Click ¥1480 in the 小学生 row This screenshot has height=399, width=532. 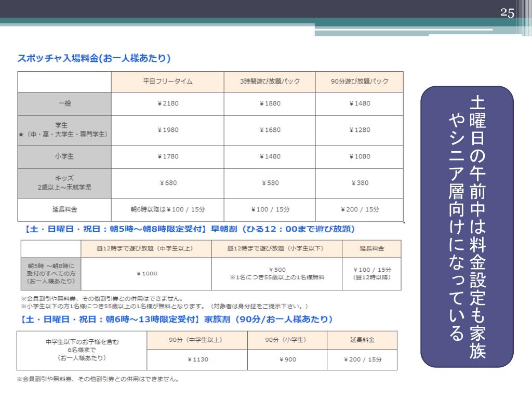click(x=270, y=157)
